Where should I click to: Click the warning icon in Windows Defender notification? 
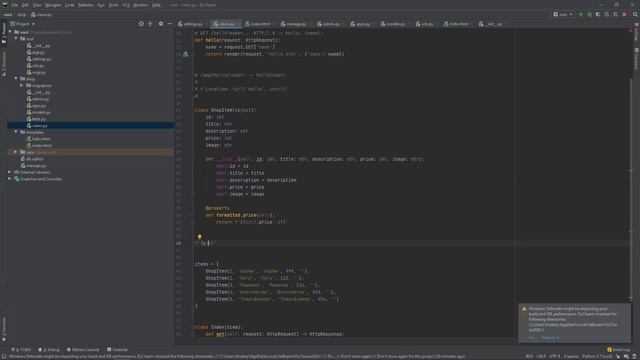524,309
